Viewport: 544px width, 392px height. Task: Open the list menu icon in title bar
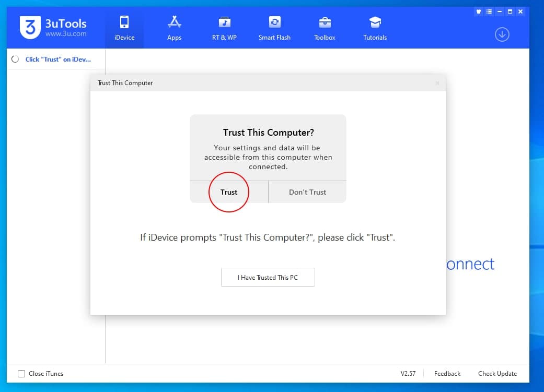point(489,11)
